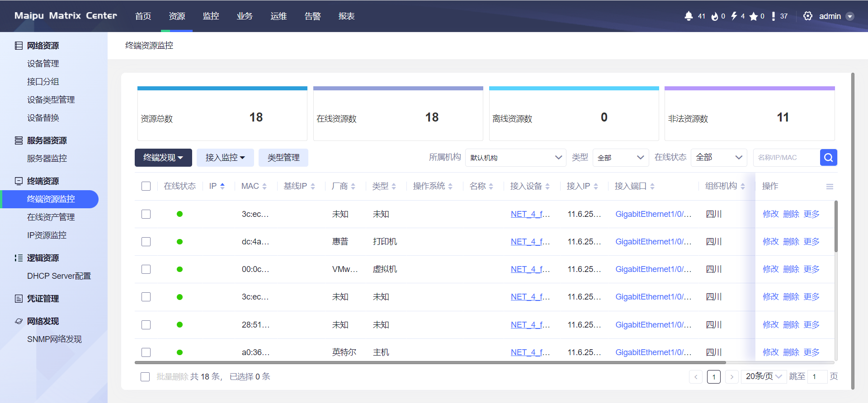Open the 终端发现 dropdown button
This screenshot has height=403, width=868.
point(163,158)
